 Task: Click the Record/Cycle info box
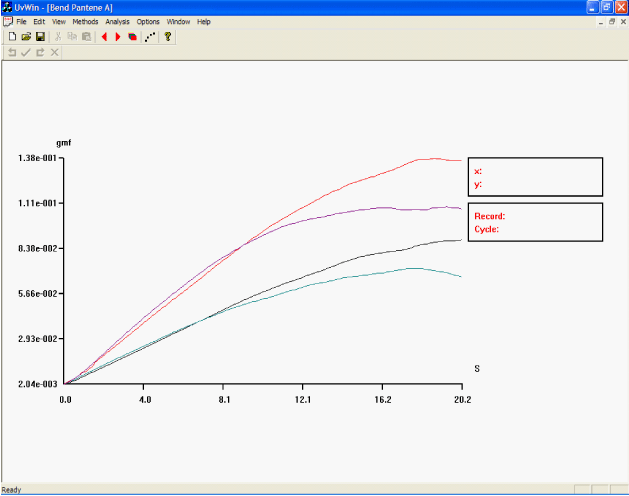535,222
